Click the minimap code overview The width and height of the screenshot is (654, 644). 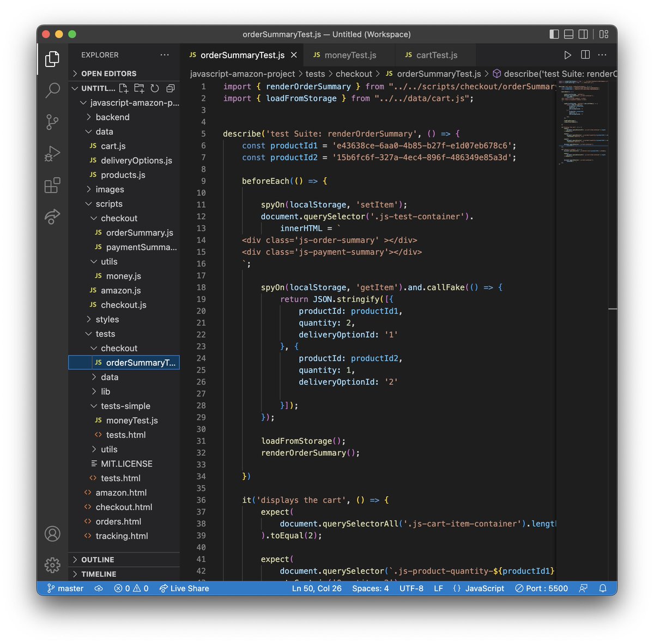click(583, 123)
